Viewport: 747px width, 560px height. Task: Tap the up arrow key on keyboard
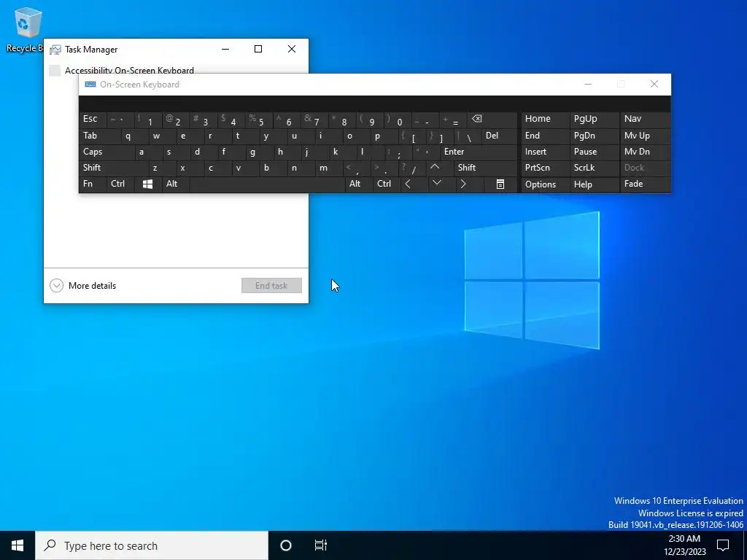tap(435, 168)
